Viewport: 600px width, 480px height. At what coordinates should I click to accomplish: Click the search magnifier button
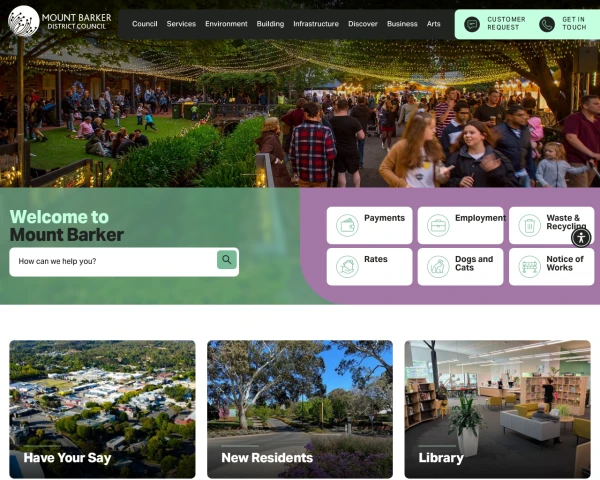coord(227,260)
